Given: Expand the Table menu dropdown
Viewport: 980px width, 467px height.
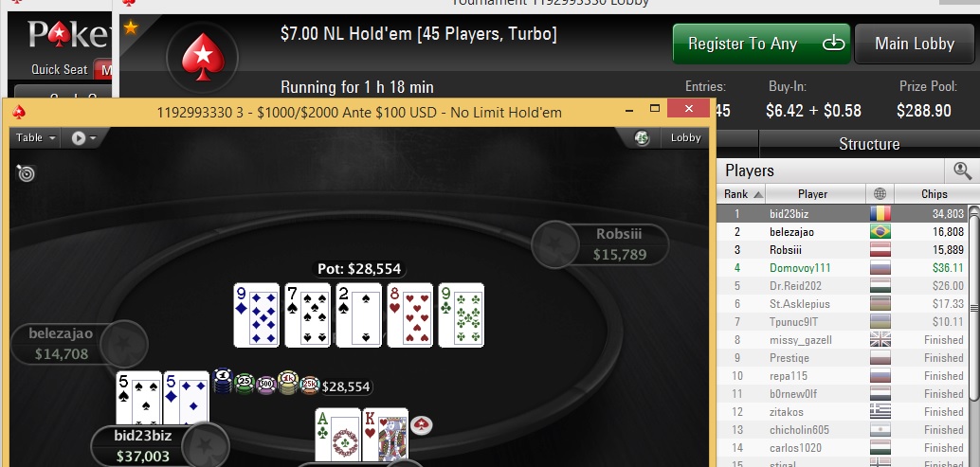Looking at the screenshot, I should coord(36,138).
